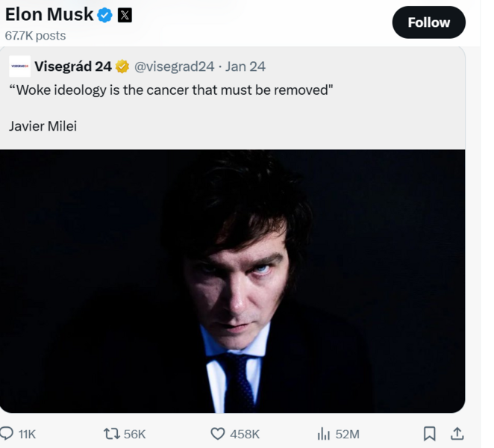Click the blue verified badge beside Elon Musk
The width and height of the screenshot is (494, 448).
pyautogui.click(x=105, y=15)
